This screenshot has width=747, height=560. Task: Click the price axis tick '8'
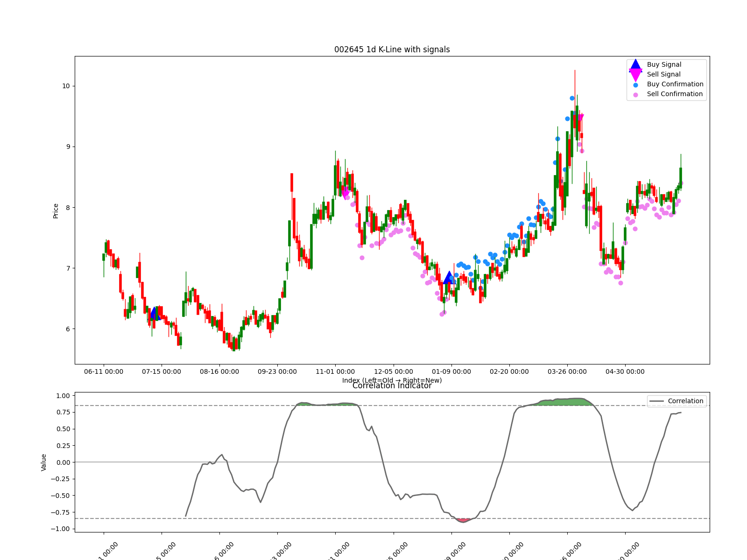68,208
